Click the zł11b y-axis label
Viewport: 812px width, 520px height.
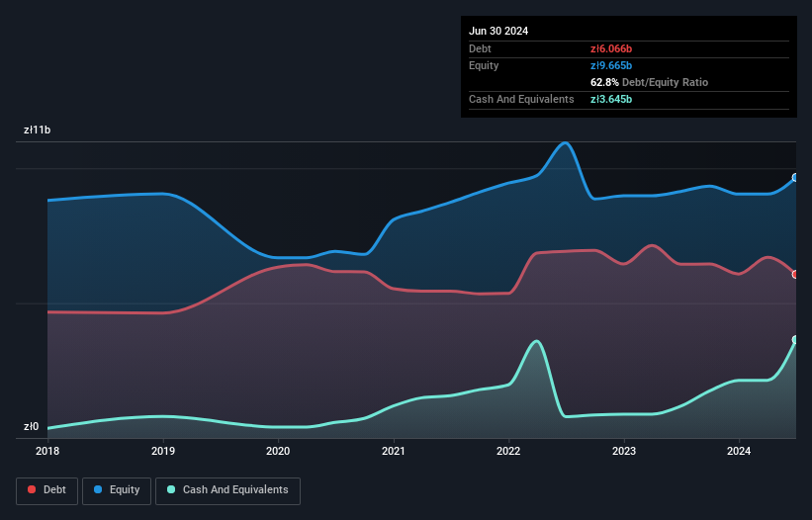[x=38, y=130]
